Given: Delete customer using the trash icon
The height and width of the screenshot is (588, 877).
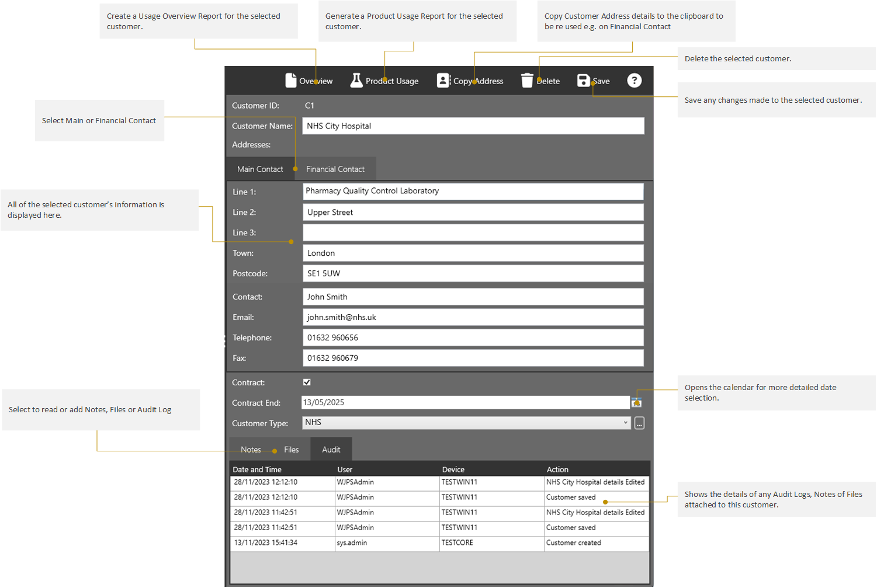Looking at the screenshot, I should point(527,81).
